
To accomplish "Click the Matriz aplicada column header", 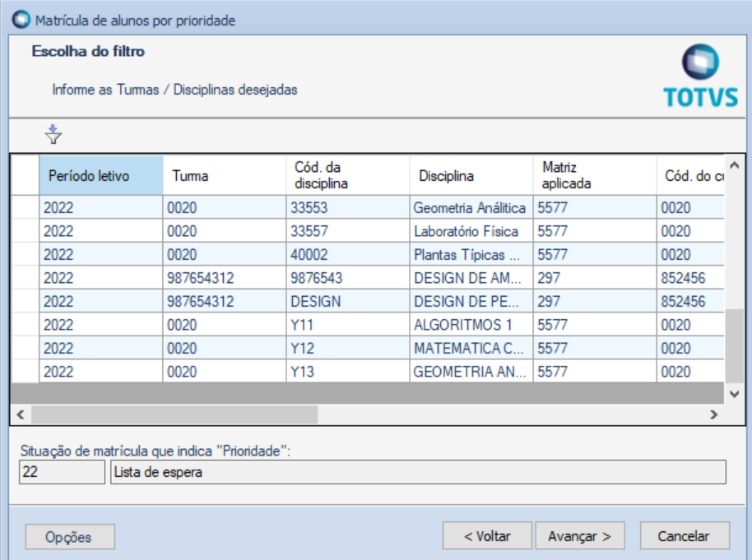I will [x=595, y=175].
